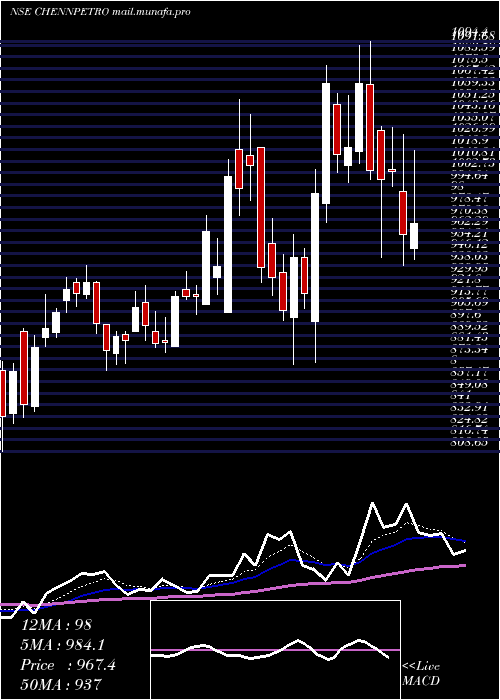Click the pink signal line inside MACD box
The height and width of the screenshot is (700, 500).
click(275, 650)
